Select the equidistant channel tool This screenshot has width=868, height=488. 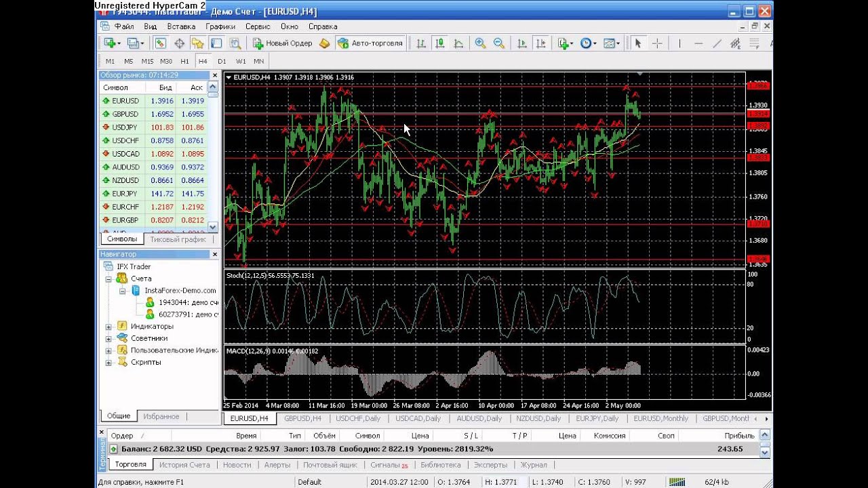pos(736,43)
